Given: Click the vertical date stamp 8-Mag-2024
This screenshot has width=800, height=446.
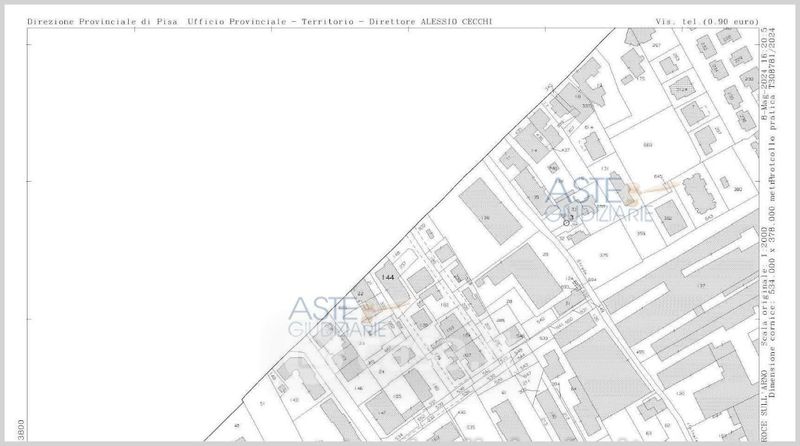Looking at the screenshot, I should tap(762, 95).
